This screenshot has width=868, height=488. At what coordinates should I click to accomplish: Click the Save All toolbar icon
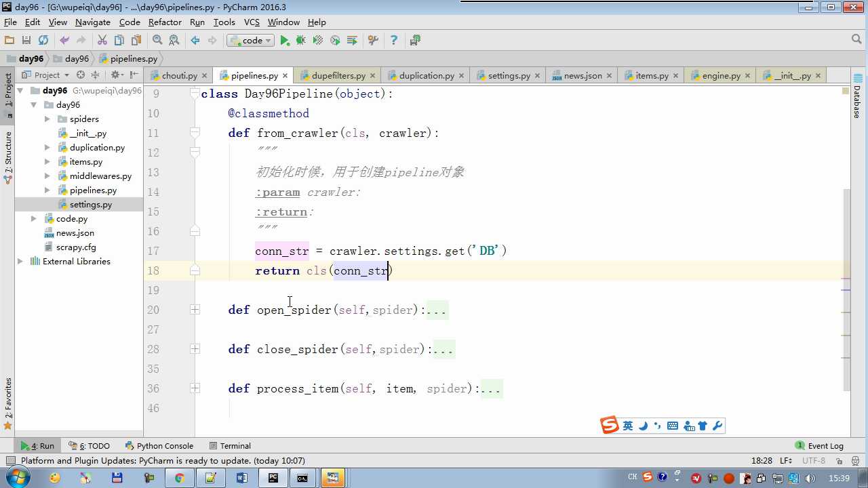pos(26,41)
